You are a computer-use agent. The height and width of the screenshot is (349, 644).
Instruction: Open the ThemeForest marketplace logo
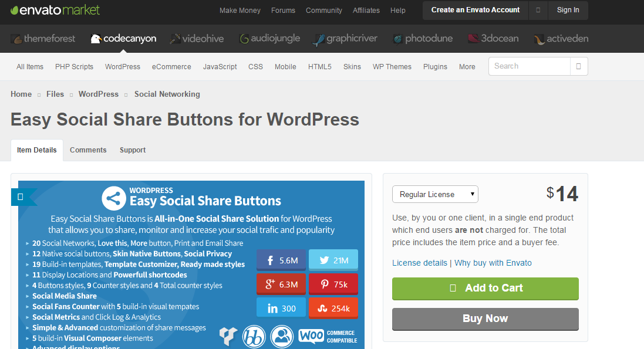43,39
